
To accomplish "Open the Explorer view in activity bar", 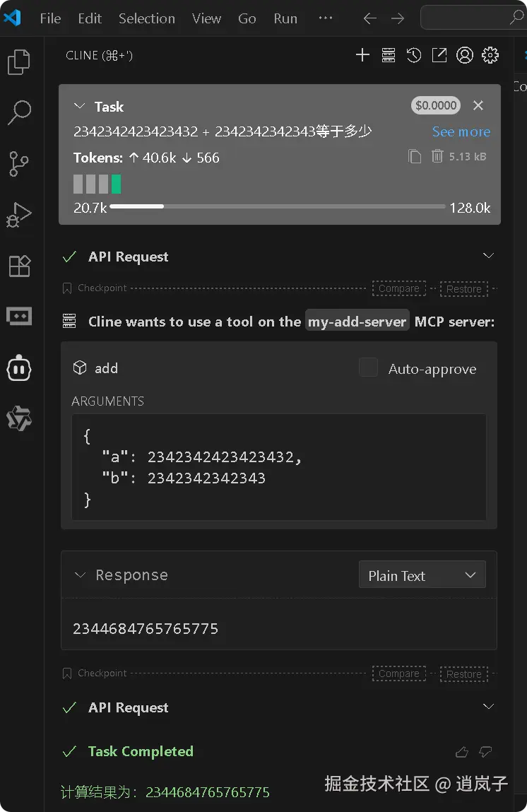I will click(x=19, y=62).
